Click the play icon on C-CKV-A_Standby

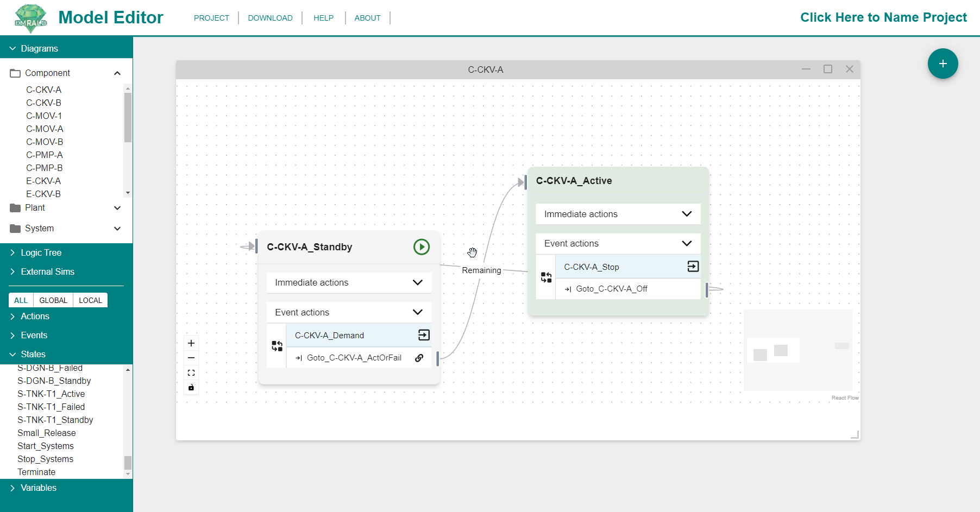[x=422, y=247]
